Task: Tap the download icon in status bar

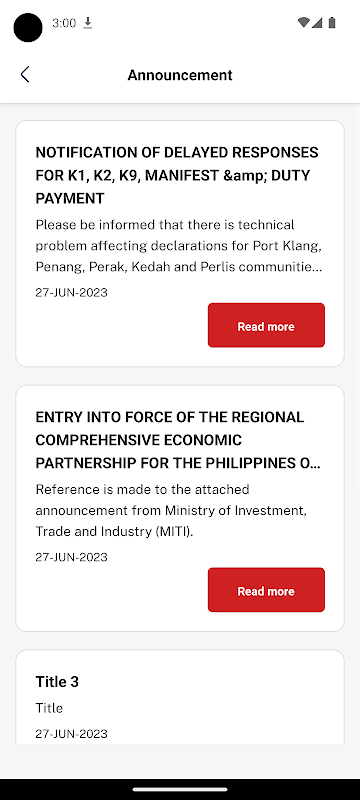Action: click(x=88, y=23)
